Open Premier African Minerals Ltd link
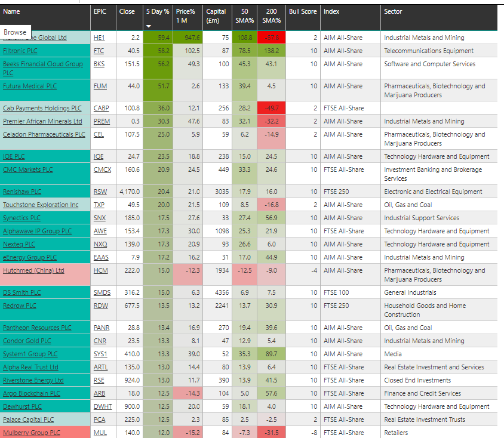This screenshot has height=438, width=504. pos(42,121)
